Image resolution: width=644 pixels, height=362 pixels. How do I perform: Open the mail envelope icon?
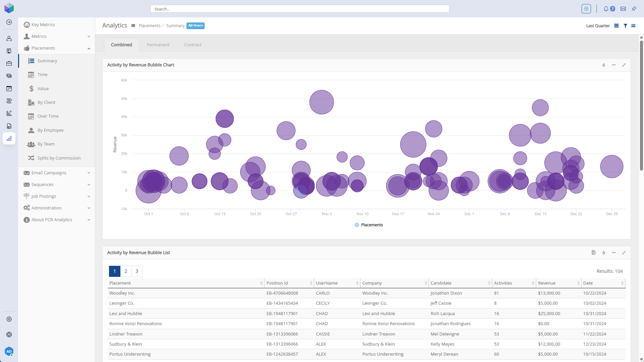pyautogui.click(x=623, y=9)
